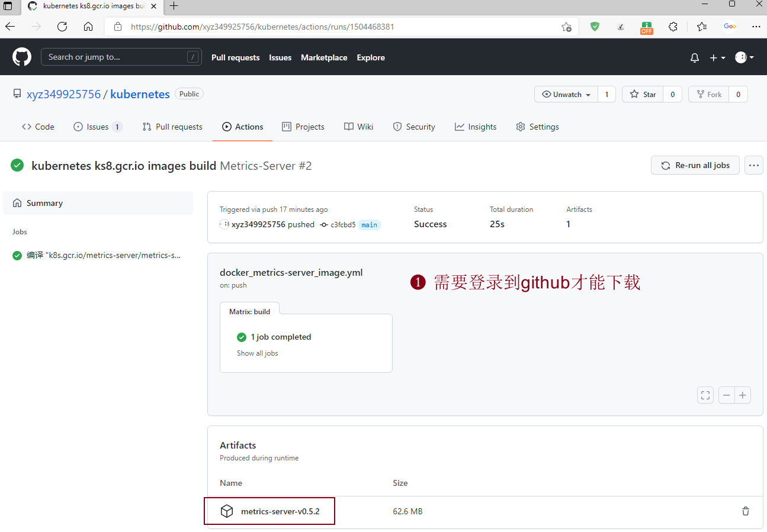Click the stargazers count 0
767x532 pixels.
point(672,94)
